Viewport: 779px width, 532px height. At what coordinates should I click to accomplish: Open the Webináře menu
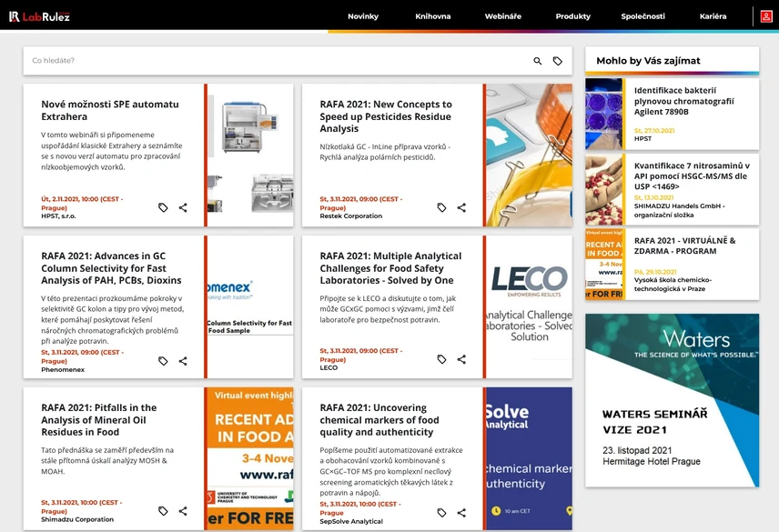(x=502, y=15)
